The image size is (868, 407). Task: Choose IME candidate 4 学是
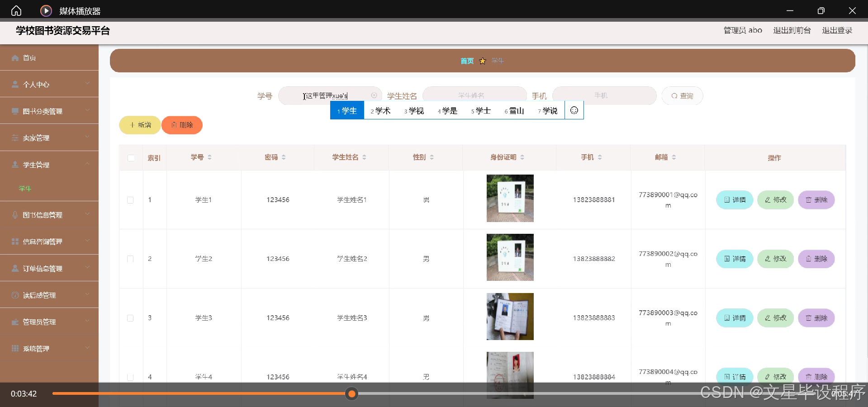pyautogui.click(x=447, y=111)
